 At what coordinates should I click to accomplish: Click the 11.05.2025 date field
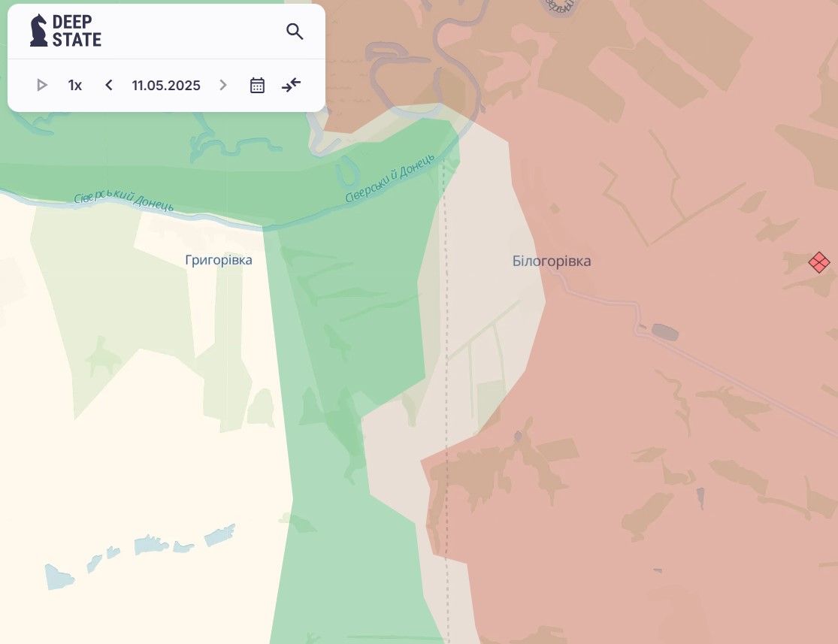(166, 86)
